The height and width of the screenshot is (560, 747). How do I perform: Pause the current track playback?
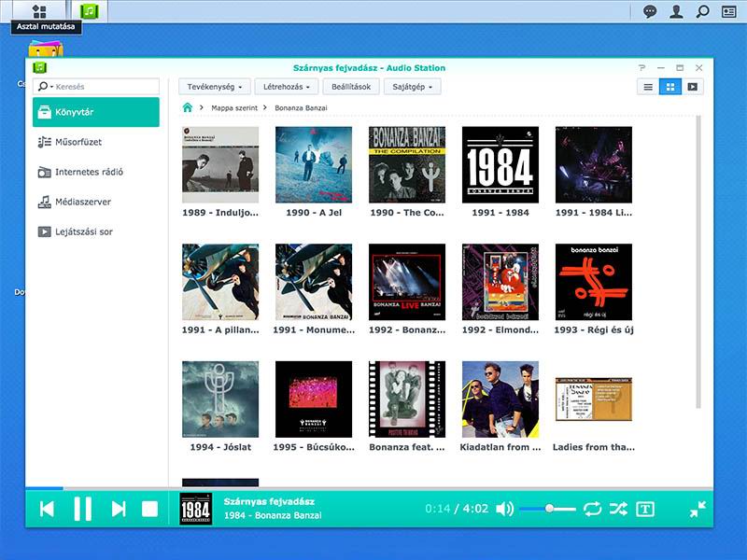tap(82, 509)
